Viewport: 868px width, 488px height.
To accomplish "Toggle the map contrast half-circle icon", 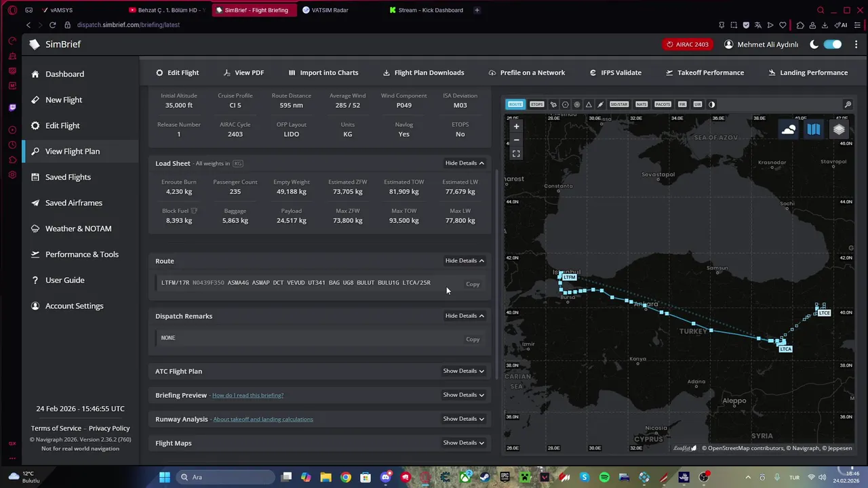I will tap(711, 104).
